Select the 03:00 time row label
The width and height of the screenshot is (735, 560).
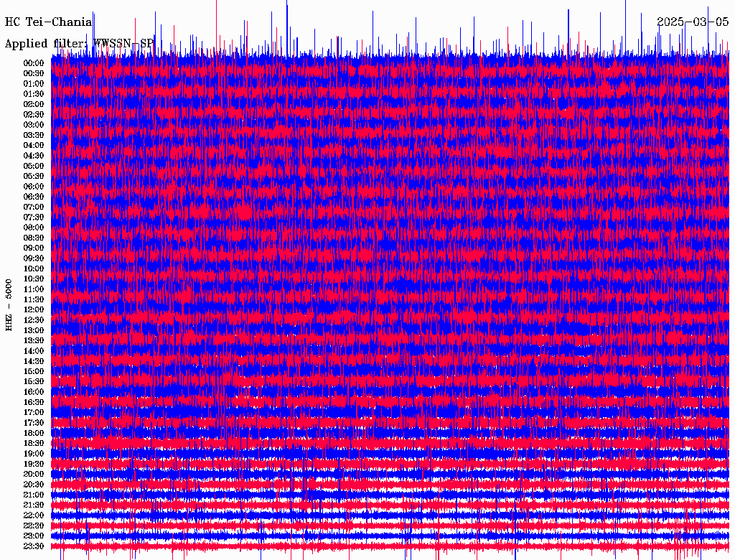coord(34,125)
